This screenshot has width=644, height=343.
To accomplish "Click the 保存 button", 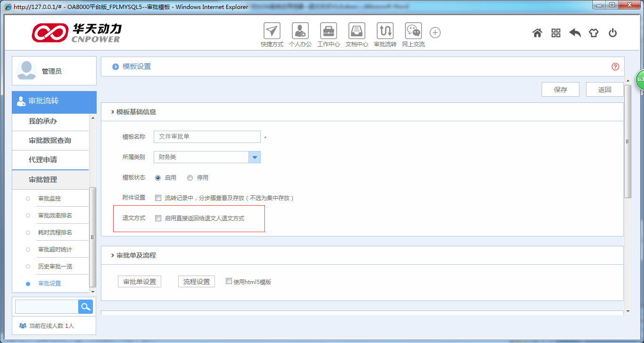I will [561, 90].
